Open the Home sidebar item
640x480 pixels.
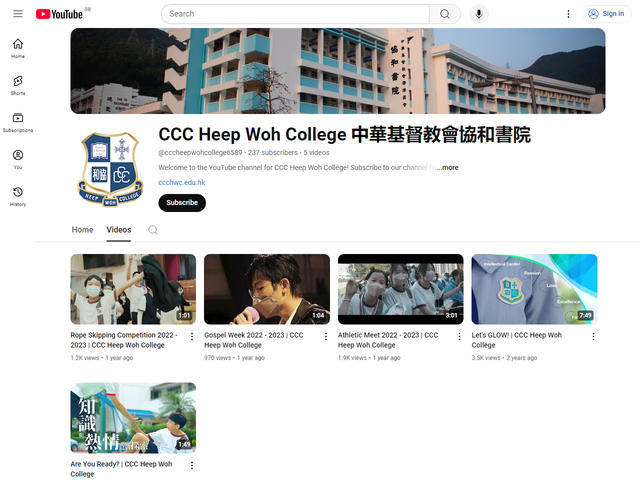(x=18, y=48)
